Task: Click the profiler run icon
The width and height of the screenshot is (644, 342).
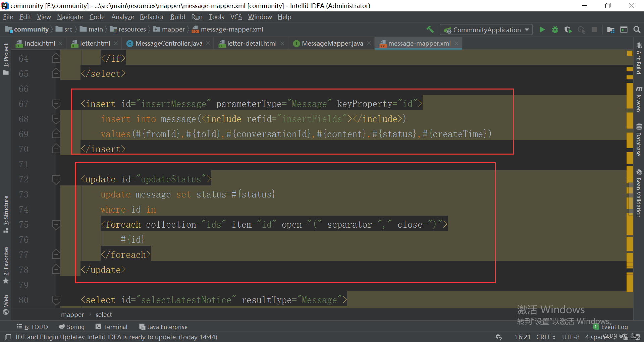Action: (x=581, y=30)
